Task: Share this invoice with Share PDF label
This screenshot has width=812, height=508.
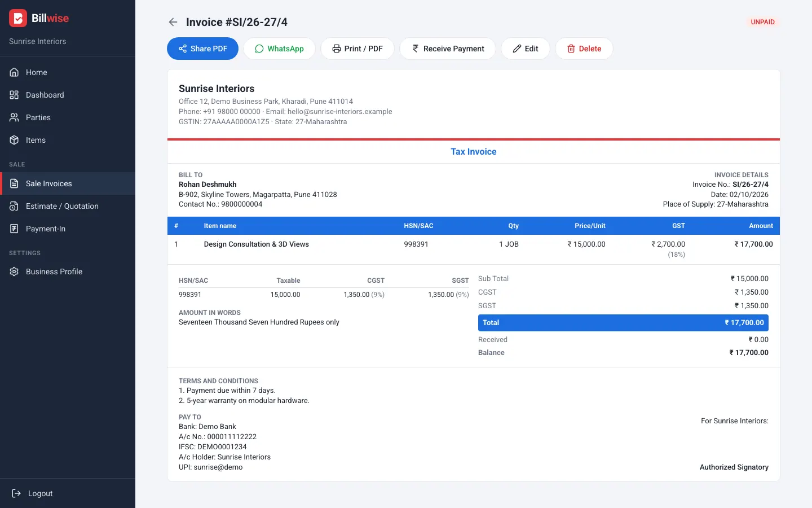Action: tap(209, 49)
